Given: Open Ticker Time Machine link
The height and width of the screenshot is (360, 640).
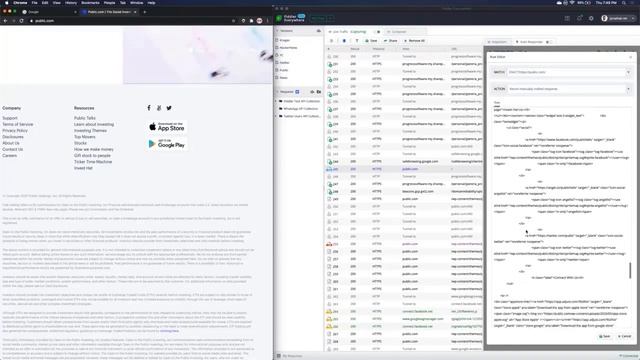Looking at the screenshot, I should point(93,162).
